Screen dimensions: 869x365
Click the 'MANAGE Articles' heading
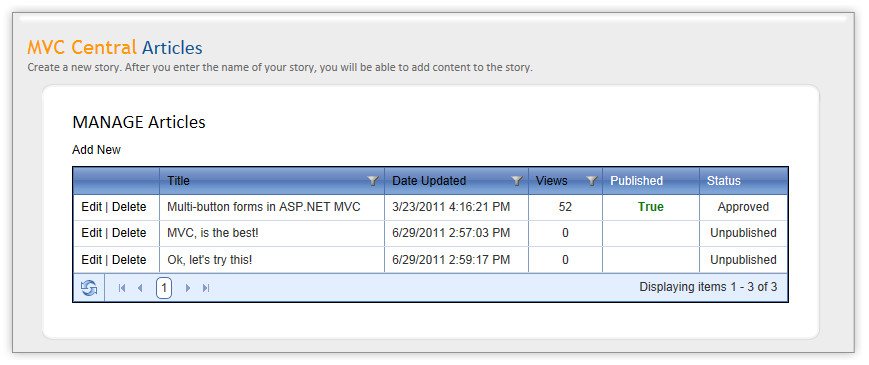pyautogui.click(x=139, y=122)
